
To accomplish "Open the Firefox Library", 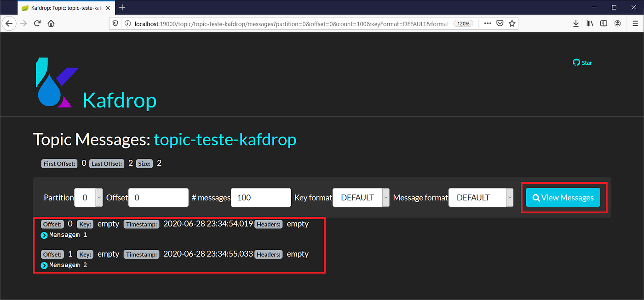I will coord(590,23).
